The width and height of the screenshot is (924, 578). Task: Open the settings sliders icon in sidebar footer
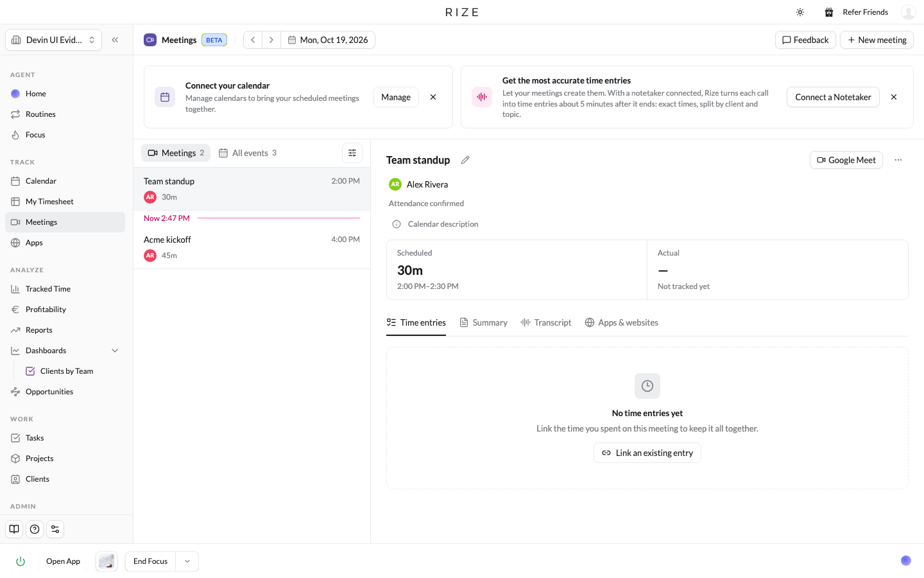coord(55,529)
